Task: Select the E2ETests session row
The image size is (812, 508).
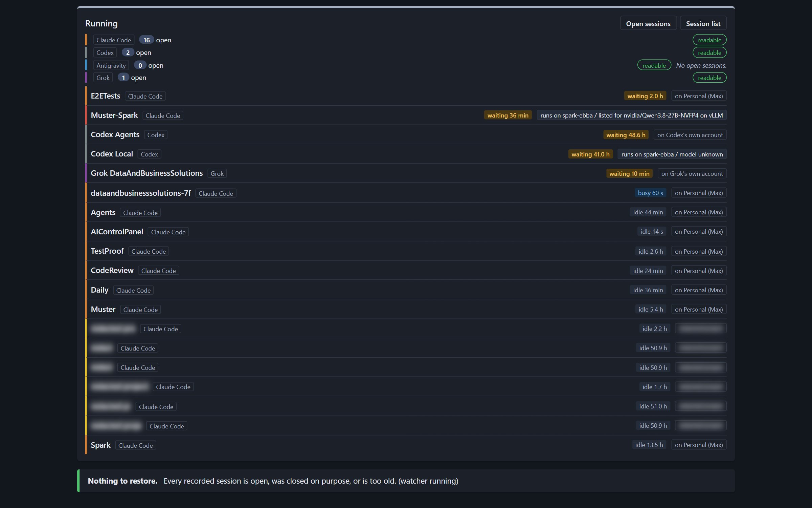Action: [x=406, y=96]
